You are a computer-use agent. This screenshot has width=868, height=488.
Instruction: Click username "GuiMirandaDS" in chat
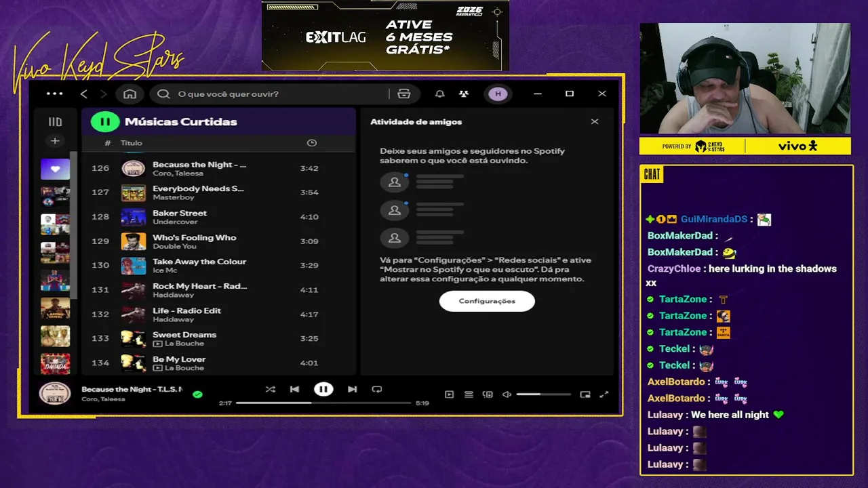point(713,219)
